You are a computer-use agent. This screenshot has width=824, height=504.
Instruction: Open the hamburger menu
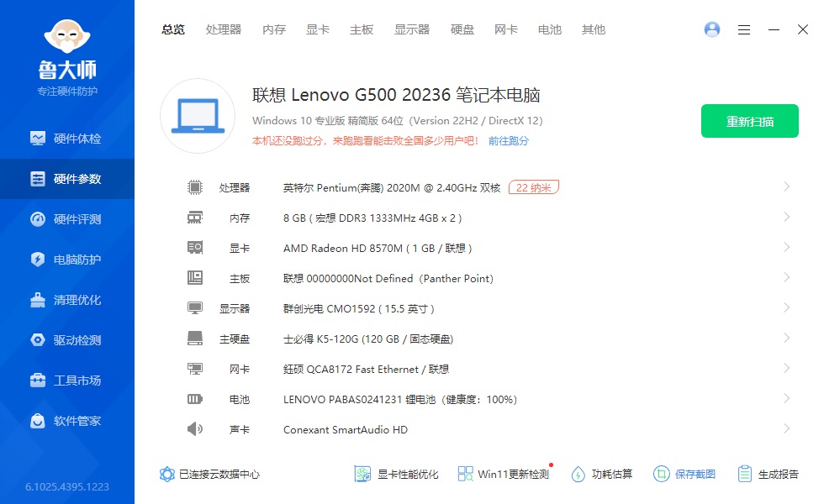[x=743, y=29]
